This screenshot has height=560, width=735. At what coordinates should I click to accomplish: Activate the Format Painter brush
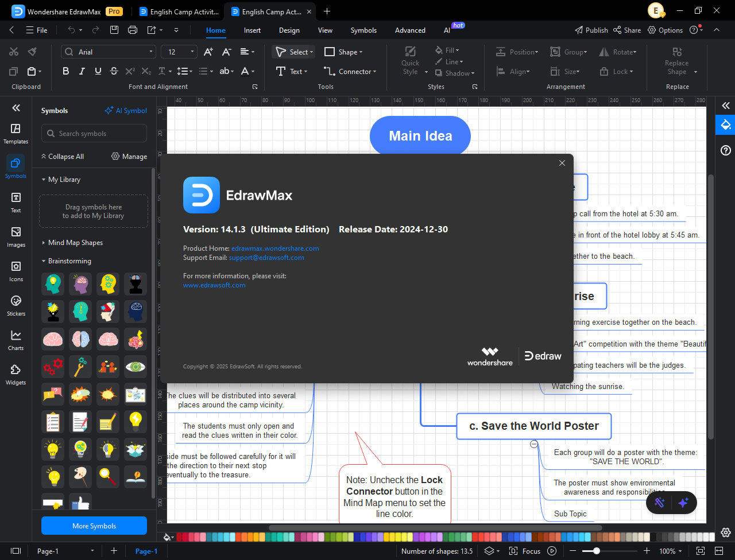coord(32,52)
